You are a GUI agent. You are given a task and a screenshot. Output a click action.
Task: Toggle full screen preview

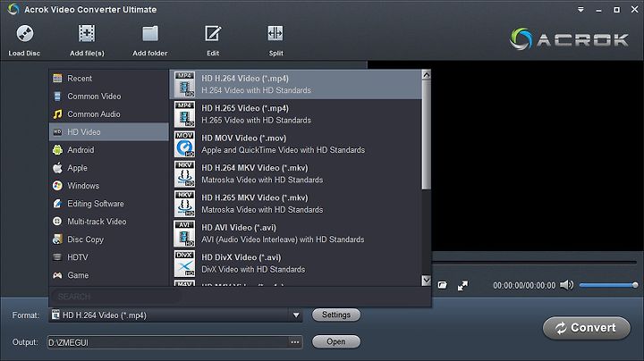(x=463, y=286)
